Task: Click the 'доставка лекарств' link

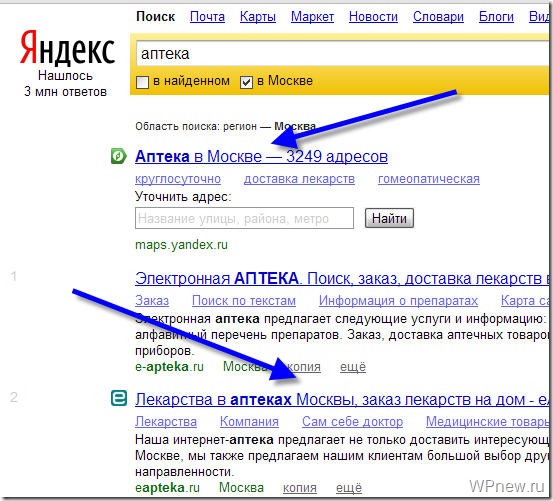Action: pyautogui.click(x=299, y=179)
